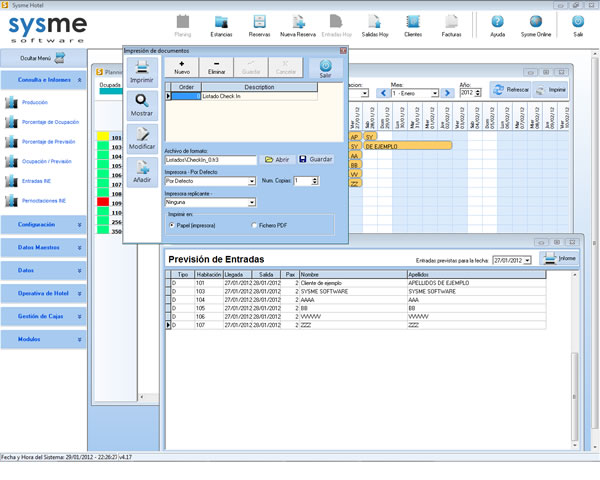This screenshot has width=600, height=480.
Task: Click Refrescar in the planning window
Action: (510, 90)
